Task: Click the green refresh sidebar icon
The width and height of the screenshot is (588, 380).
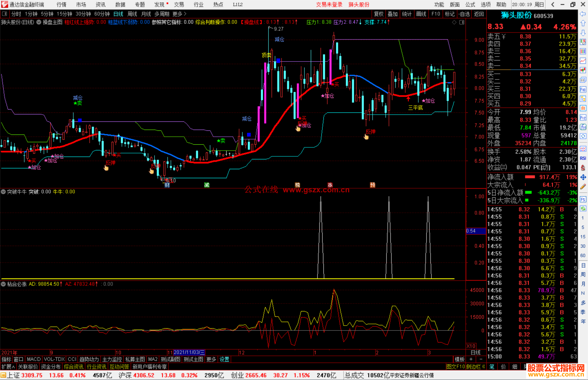Action: (583, 209)
